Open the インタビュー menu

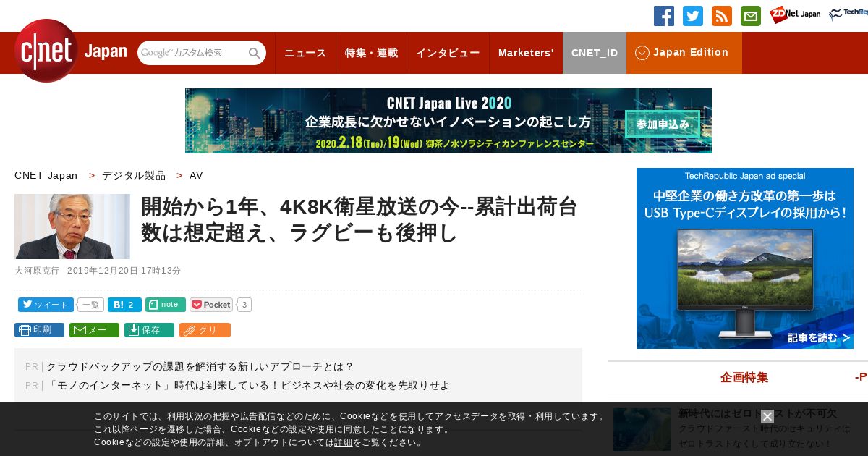click(x=448, y=53)
